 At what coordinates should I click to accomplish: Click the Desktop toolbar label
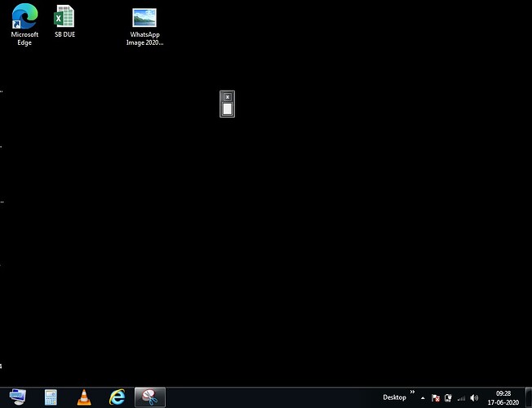tap(394, 397)
